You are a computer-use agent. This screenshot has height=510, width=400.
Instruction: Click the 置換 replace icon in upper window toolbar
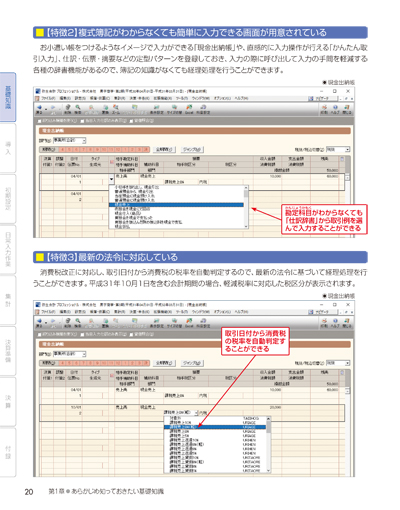coord(105,109)
